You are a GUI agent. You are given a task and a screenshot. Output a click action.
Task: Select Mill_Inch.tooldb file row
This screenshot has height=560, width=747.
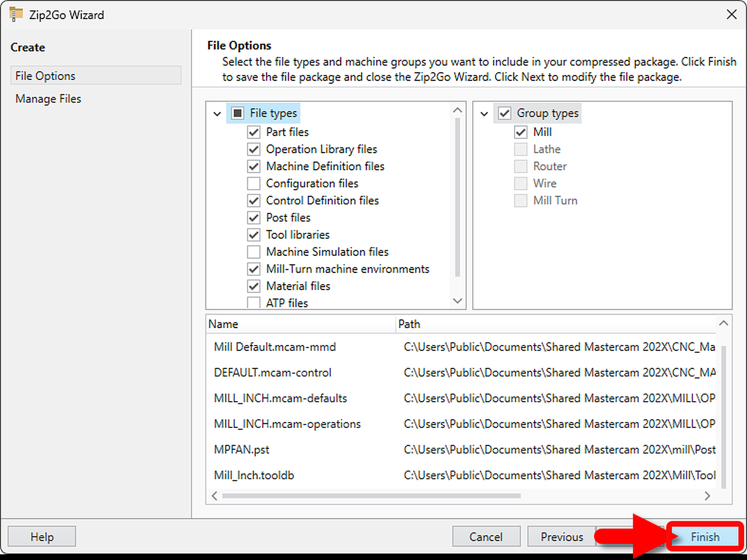coord(461,475)
